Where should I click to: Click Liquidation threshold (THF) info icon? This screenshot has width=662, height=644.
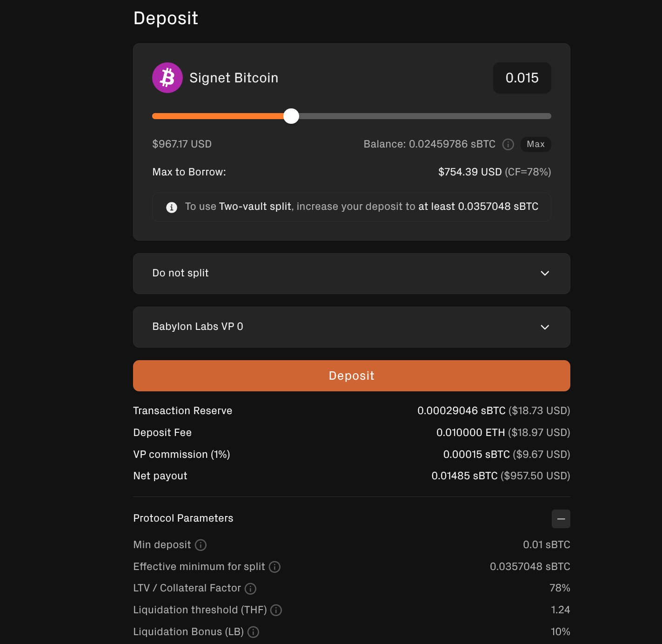tap(276, 610)
